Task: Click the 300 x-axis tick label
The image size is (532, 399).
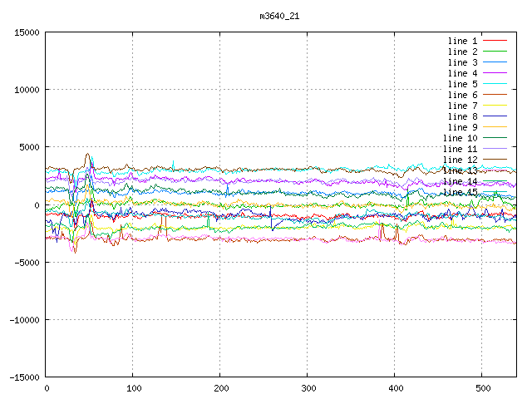Action: [308, 388]
